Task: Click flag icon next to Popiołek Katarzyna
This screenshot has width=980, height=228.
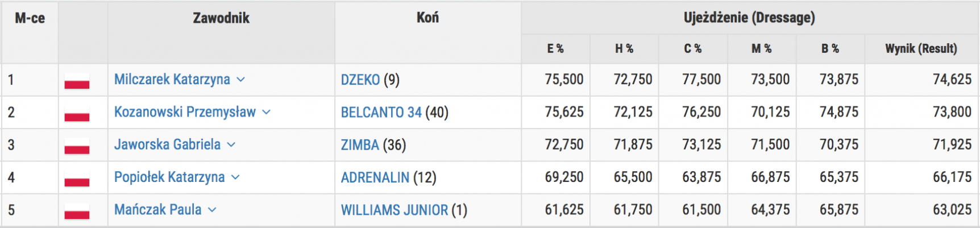Action: (77, 178)
